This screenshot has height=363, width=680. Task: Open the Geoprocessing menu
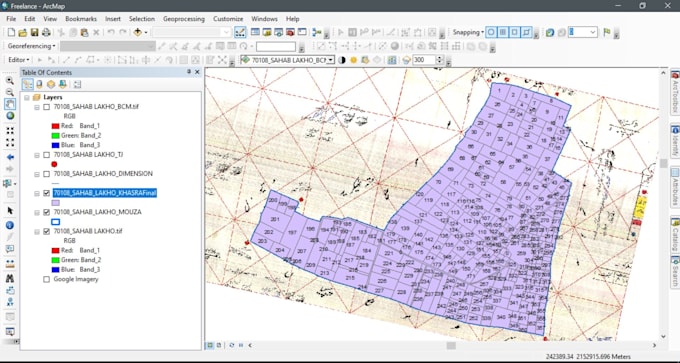point(184,19)
